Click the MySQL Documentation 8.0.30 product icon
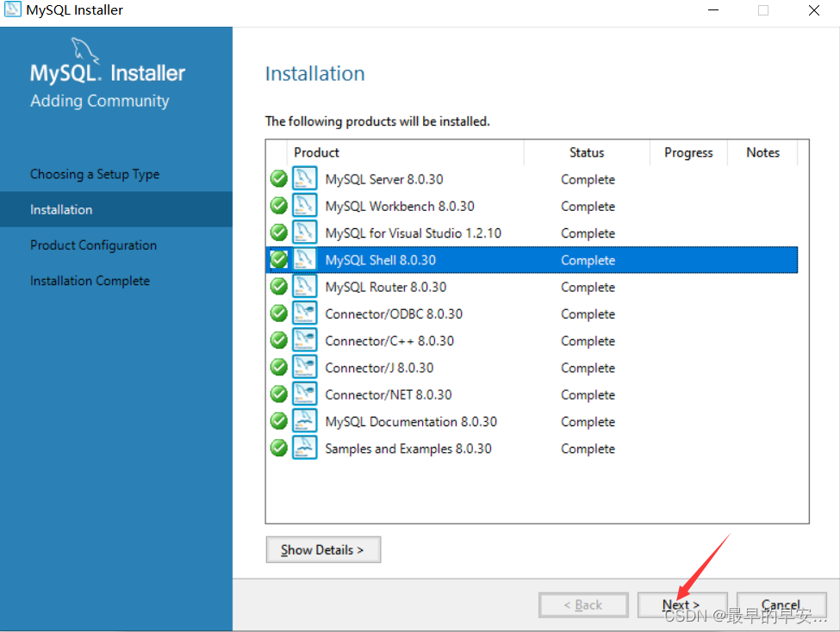 (304, 421)
